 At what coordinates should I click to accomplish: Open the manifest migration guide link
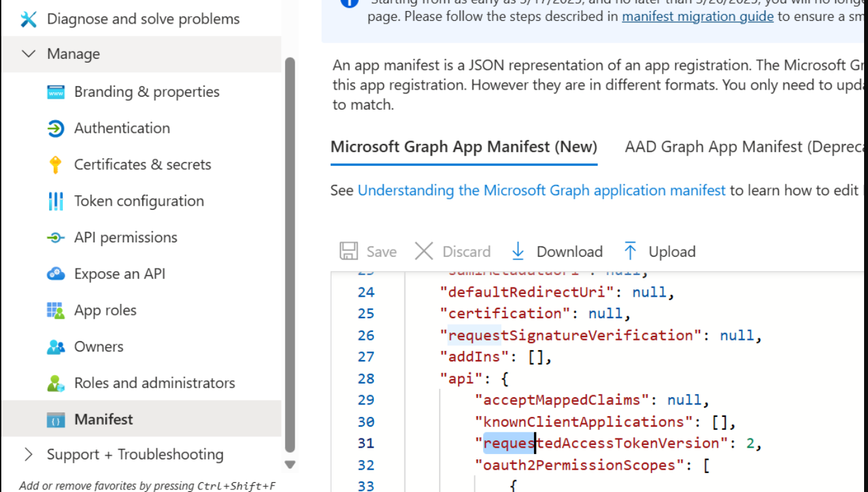697,17
